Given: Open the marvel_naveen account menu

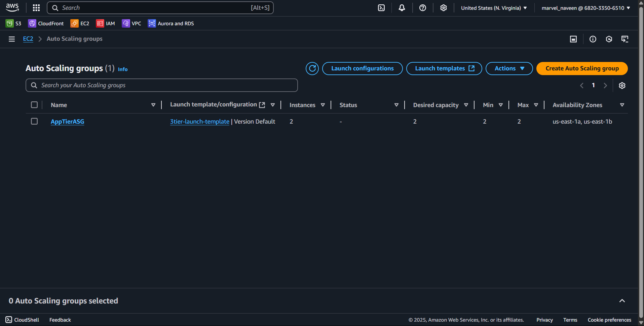Looking at the screenshot, I should (586, 8).
